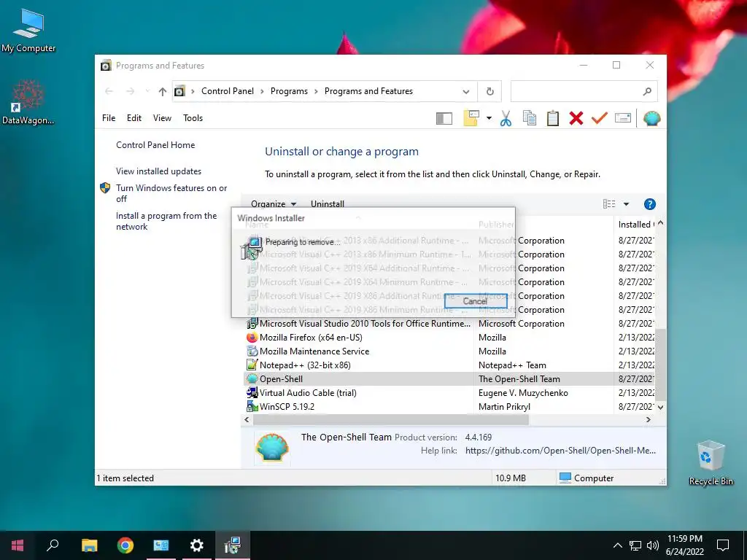Viewport: 747px width, 560px height.
Task: Open File Explorer from the taskbar
Action: (89, 545)
